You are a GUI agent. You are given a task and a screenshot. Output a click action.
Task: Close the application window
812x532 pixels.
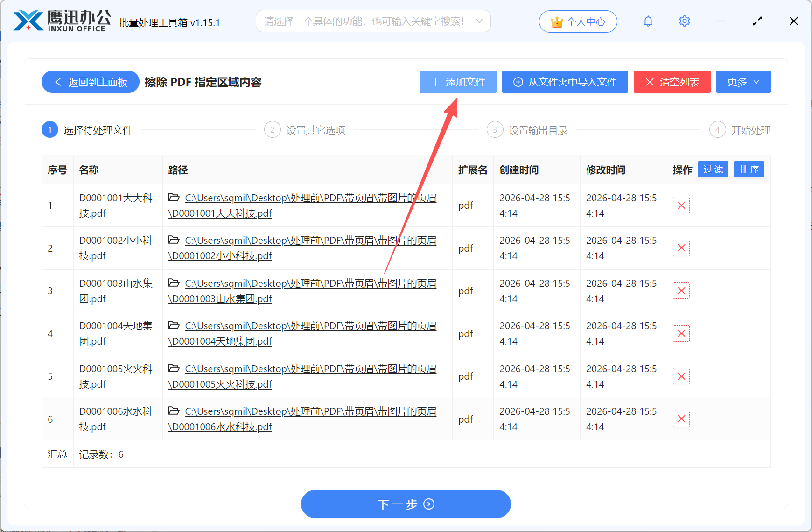tap(793, 21)
